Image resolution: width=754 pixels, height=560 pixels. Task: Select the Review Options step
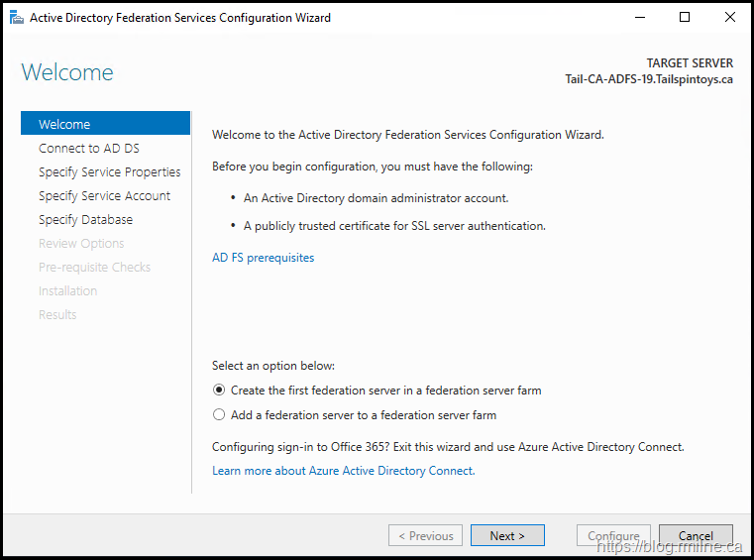81,243
